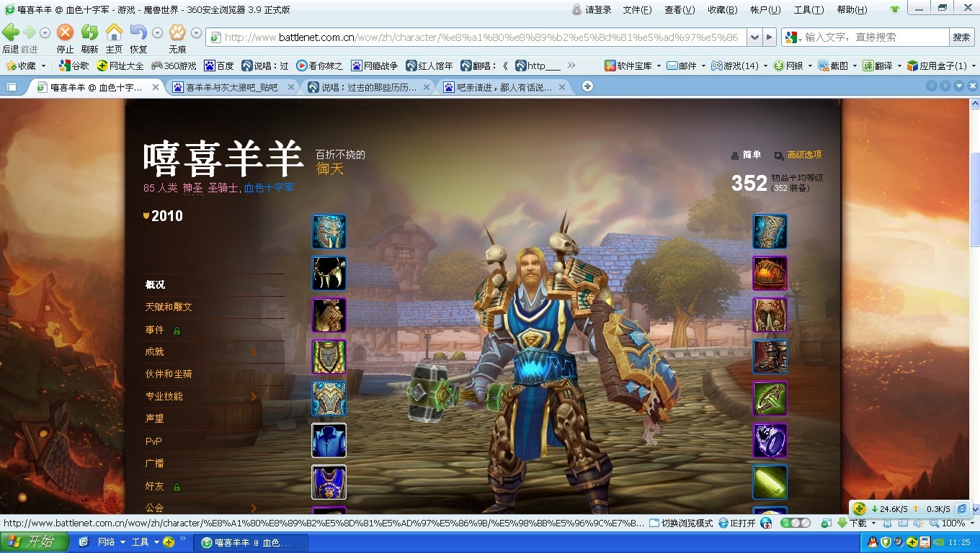Image resolution: width=980 pixels, height=553 pixels.
Task: Switch to the 喜羊羊与灰太狼吧 tab
Action: [x=233, y=87]
